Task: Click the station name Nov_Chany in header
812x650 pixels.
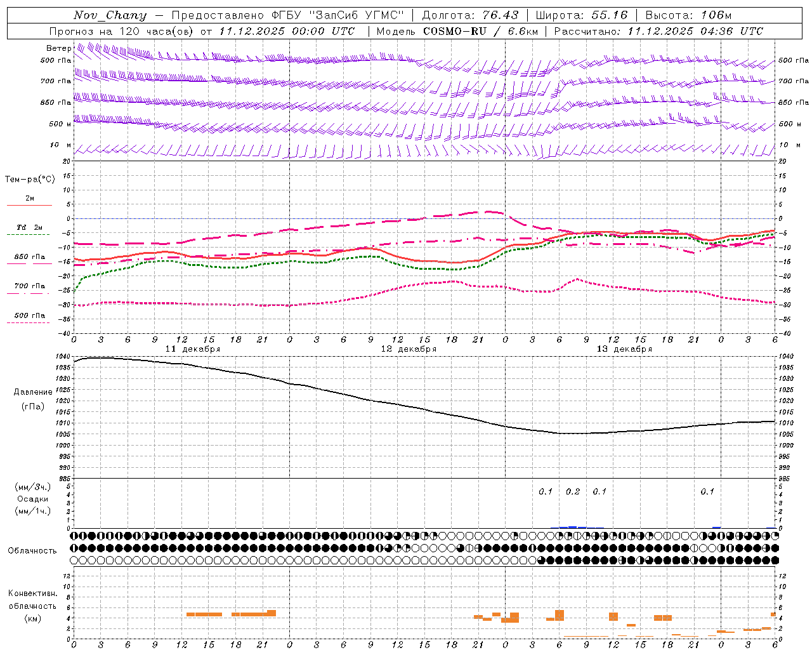Action: coord(110,15)
